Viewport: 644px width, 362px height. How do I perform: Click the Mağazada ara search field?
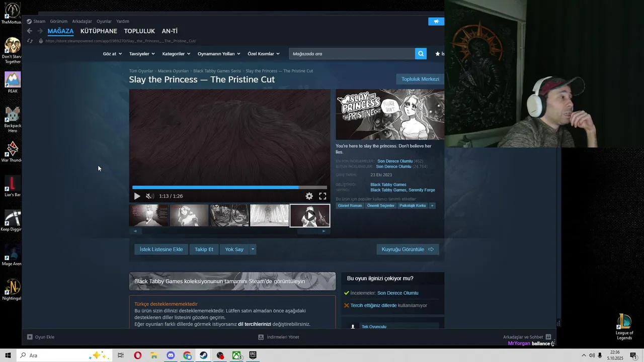pyautogui.click(x=352, y=54)
